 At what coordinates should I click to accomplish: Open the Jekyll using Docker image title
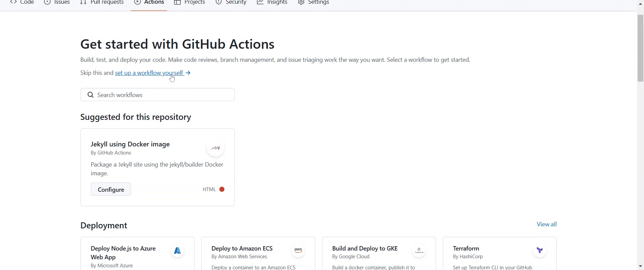click(130, 144)
